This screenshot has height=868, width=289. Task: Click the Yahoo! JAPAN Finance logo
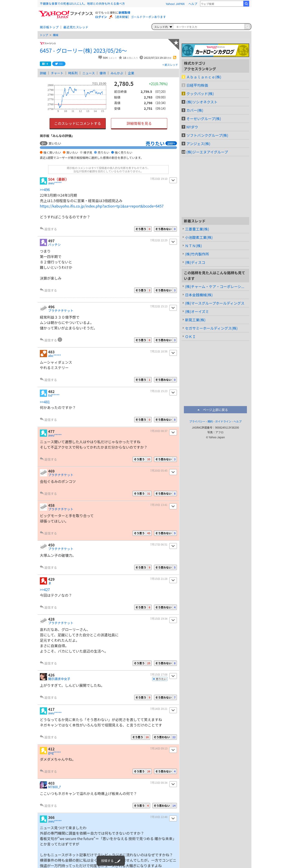pos(65,14)
